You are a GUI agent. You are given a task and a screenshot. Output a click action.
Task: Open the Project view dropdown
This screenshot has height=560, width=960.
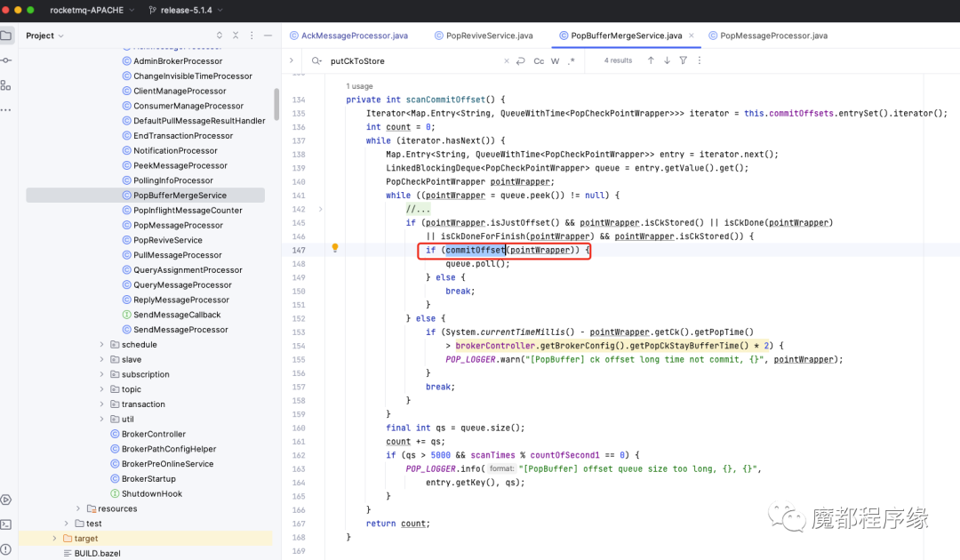pyautogui.click(x=44, y=36)
